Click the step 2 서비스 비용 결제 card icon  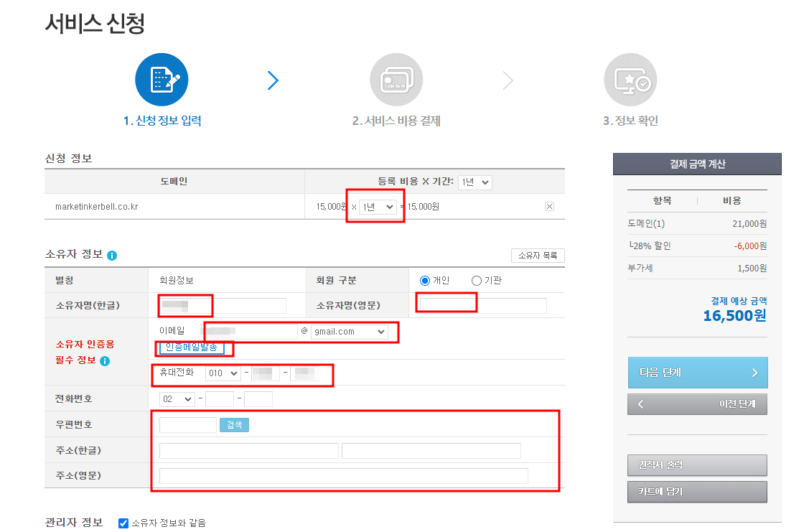396,79
